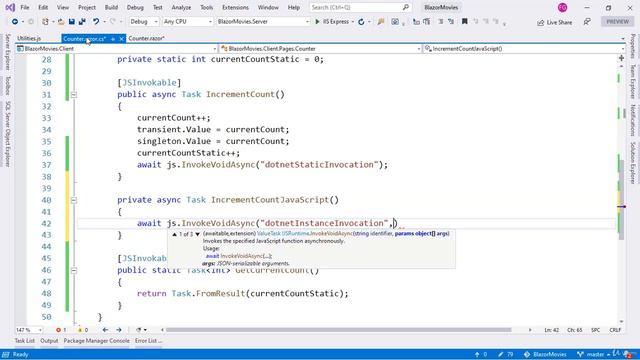Image resolution: width=640 pixels, height=360 pixels.
Task: Click the error count indicator showing 1
Action: tap(61, 330)
